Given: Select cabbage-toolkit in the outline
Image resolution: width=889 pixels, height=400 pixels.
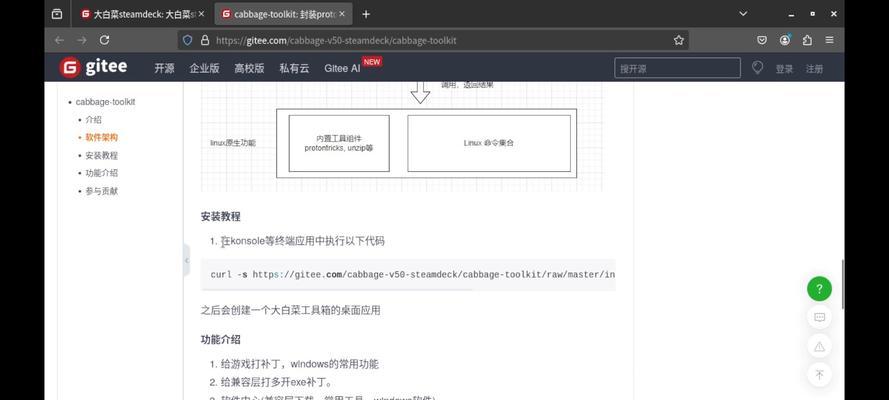Looking at the screenshot, I should [x=105, y=102].
